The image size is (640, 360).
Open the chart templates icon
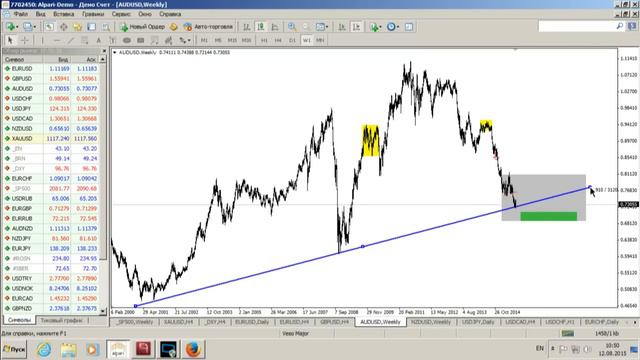[409, 27]
